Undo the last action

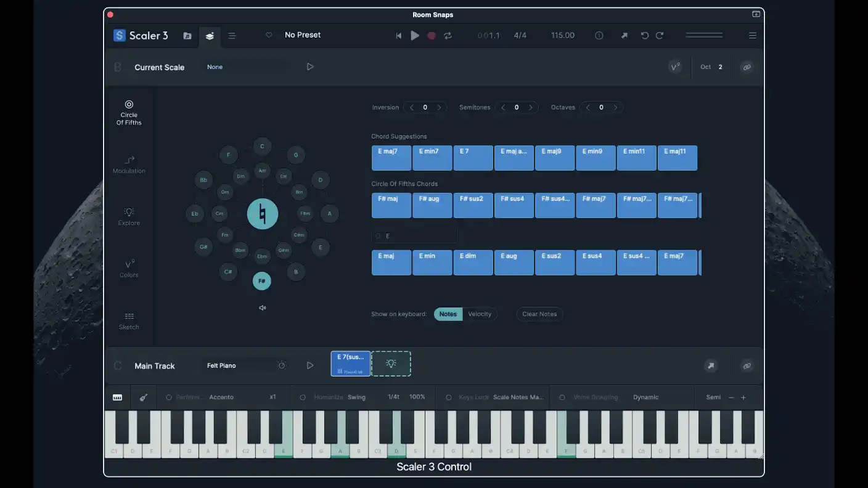point(645,36)
